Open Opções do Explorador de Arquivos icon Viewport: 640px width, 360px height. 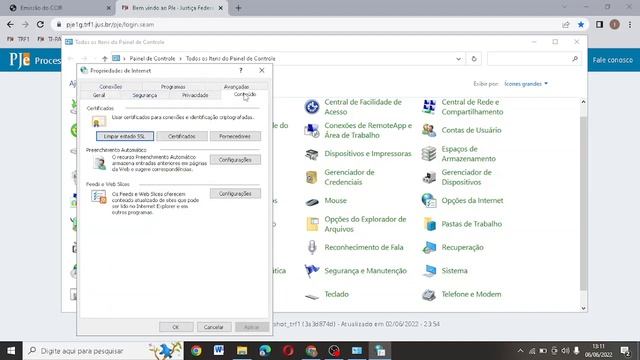tap(312, 224)
